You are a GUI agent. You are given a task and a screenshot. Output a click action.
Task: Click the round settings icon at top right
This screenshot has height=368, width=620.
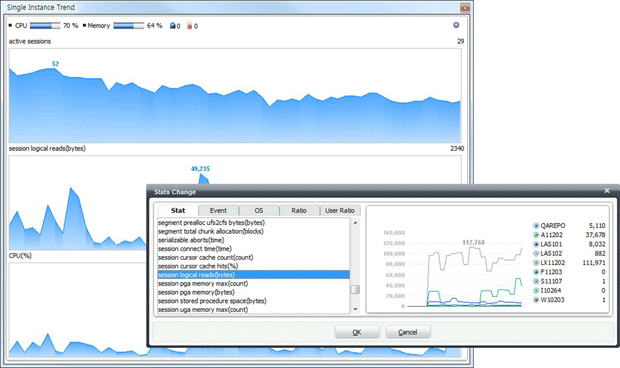click(x=456, y=25)
